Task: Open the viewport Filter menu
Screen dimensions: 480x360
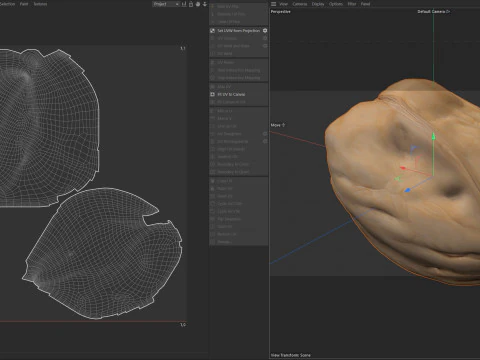Action: (x=352, y=4)
